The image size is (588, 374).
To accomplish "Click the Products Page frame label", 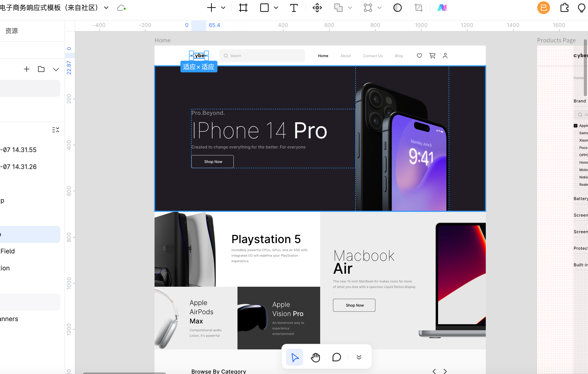I will pos(556,40).
